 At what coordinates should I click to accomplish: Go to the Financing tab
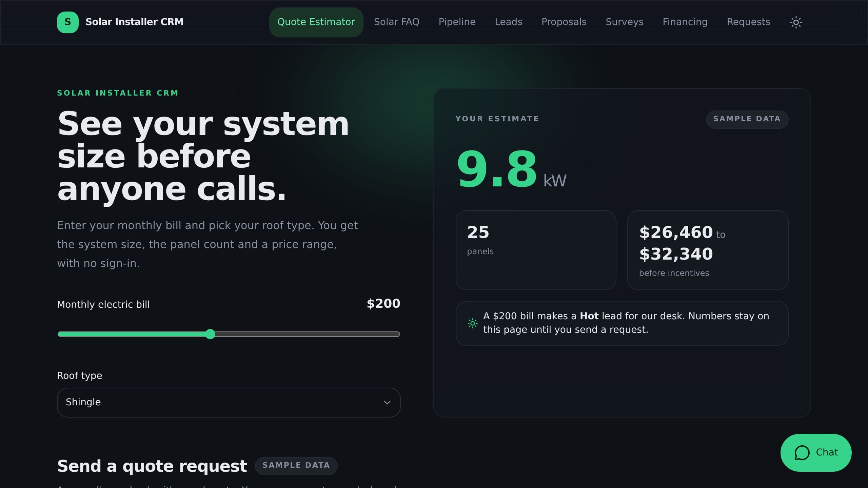tap(685, 22)
